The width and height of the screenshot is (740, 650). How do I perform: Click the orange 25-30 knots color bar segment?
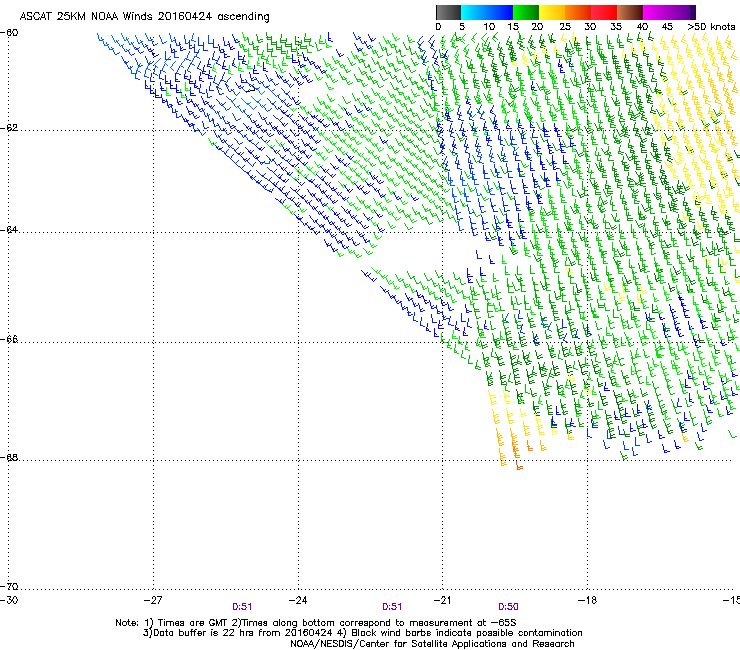578,12
